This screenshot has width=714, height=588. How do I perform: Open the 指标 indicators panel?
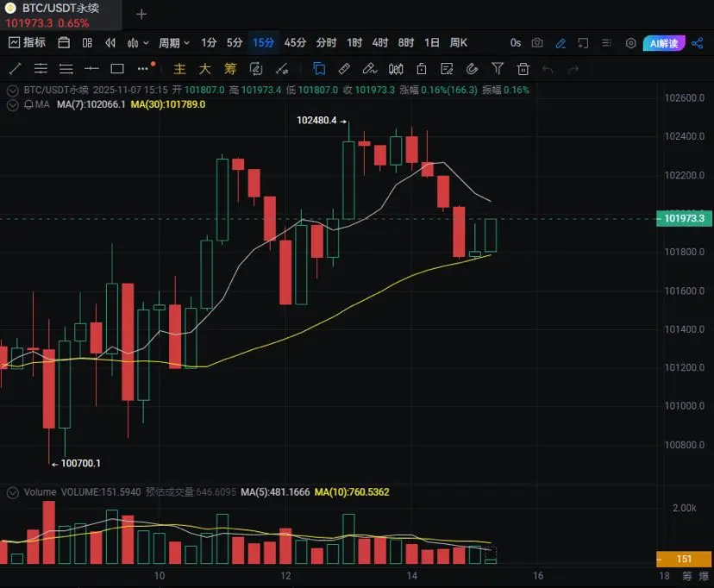(27, 43)
